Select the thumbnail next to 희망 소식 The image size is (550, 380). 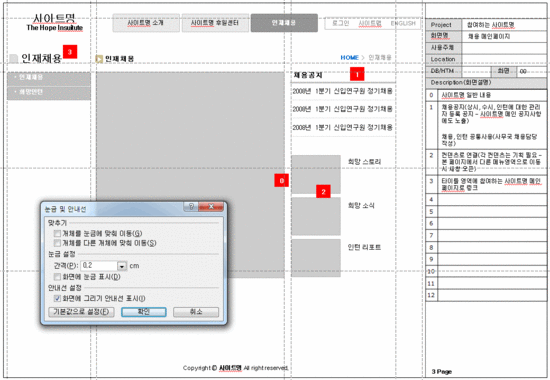pyautogui.click(x=316, y=216)
